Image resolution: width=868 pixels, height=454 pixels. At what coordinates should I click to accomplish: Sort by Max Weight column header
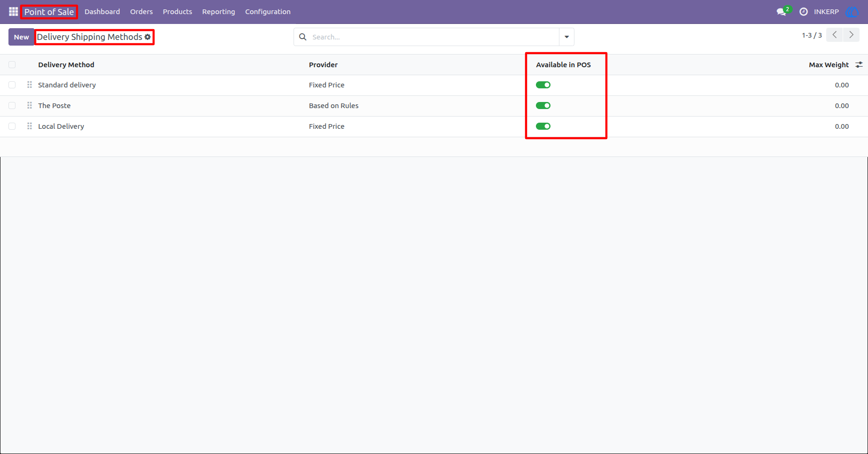tap(829, 64)
